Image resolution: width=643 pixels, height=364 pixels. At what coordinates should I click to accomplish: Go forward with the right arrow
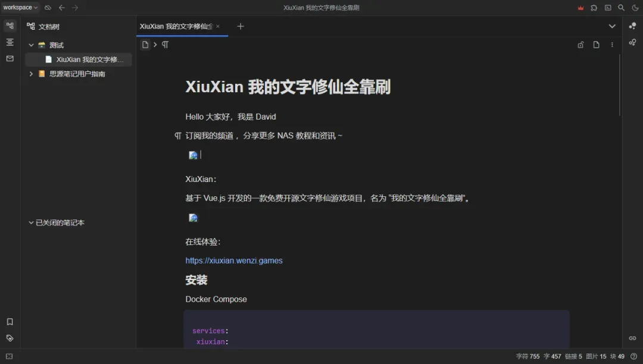(x=75, y=7)
